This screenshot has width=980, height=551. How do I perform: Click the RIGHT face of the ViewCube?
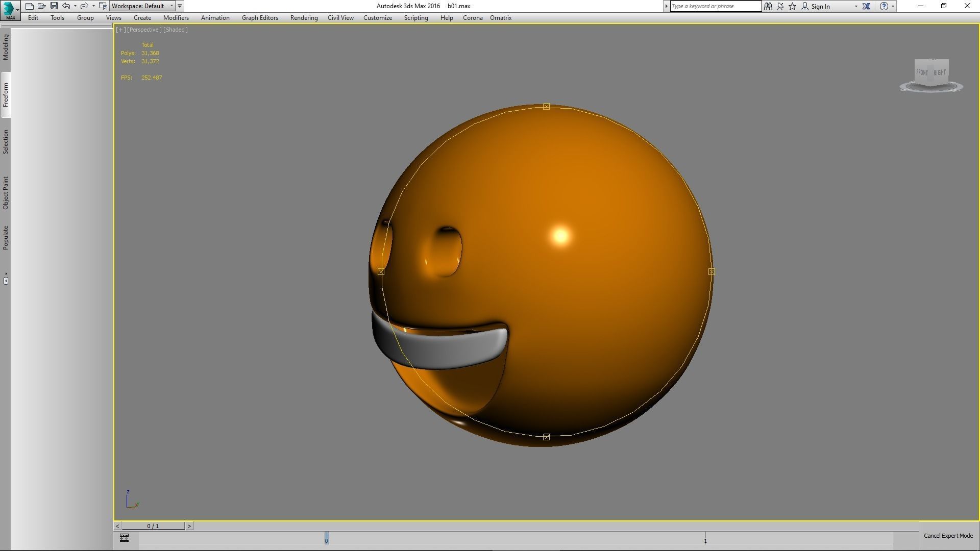tap(940, 73)
